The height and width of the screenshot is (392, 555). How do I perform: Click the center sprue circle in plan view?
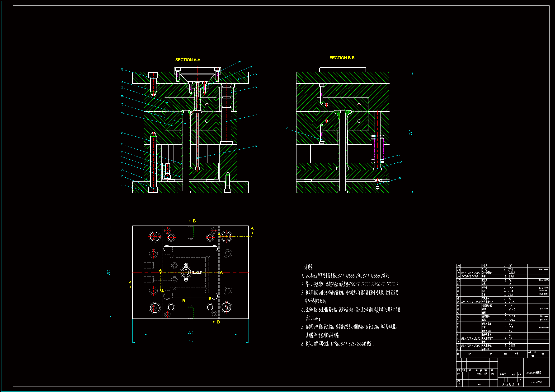click(186, 272)
